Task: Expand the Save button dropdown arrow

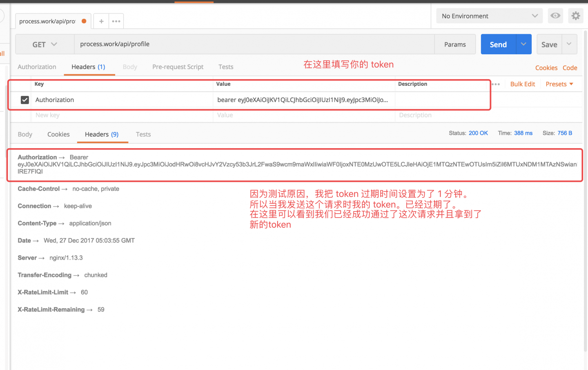Action: tap(569, 44)
